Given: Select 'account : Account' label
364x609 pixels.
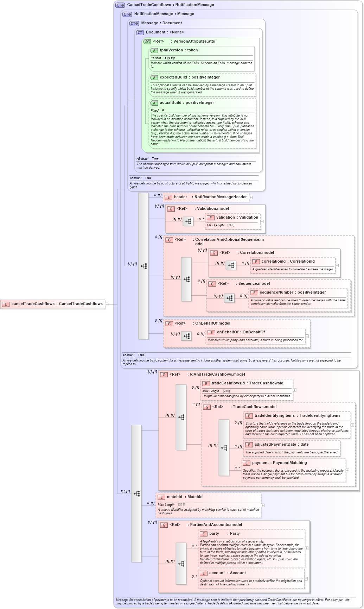Looking at the screenshot, I should click(227, 573).
